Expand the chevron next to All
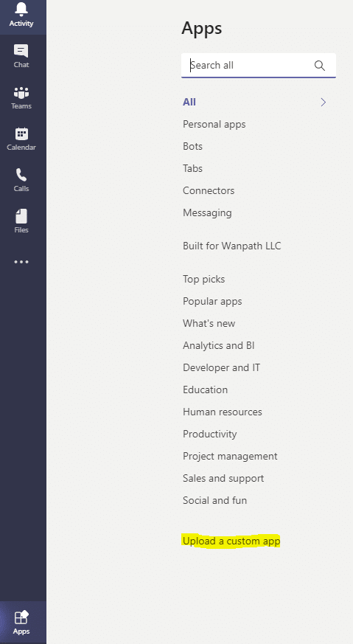353x644 pixels. tap(324, 103)
